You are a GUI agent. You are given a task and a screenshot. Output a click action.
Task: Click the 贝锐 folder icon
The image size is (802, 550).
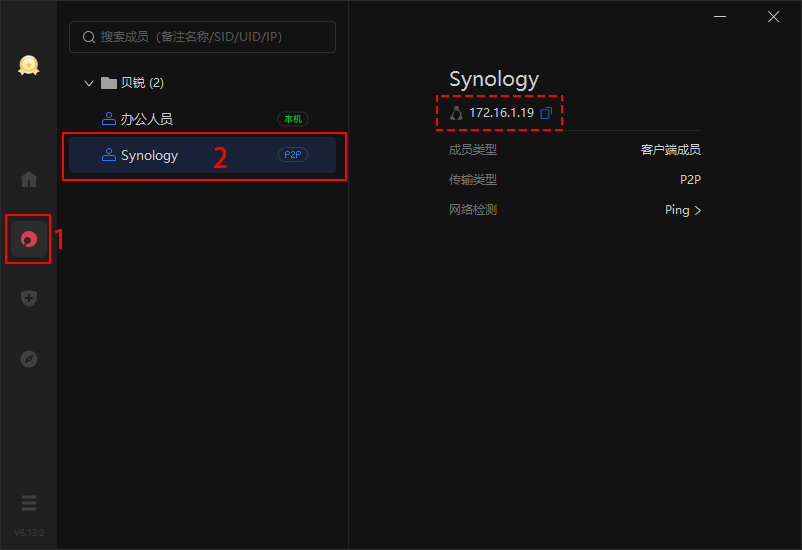tap(109, 83)
